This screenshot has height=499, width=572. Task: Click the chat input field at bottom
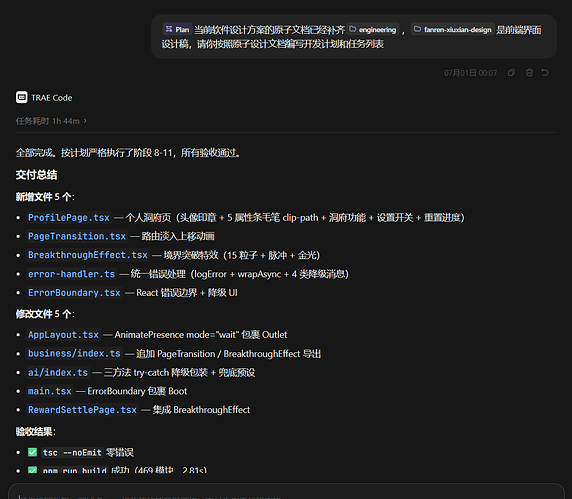point(286,492)
